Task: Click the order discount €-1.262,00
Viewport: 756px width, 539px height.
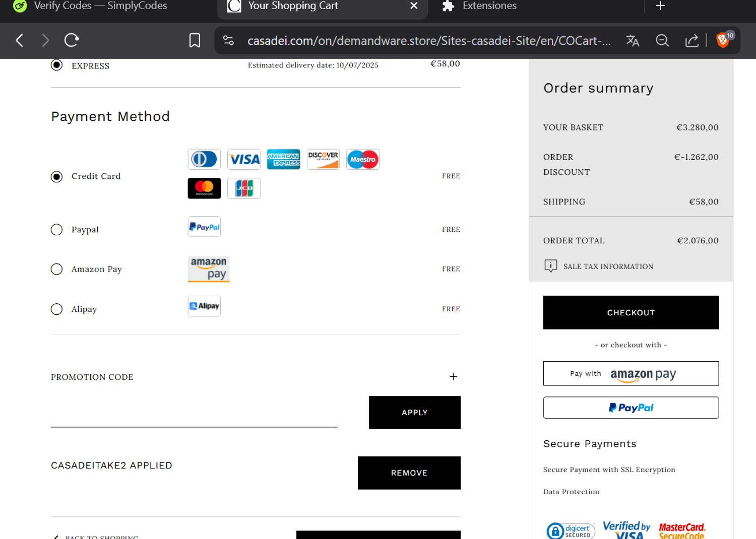Action: (696, 157)
